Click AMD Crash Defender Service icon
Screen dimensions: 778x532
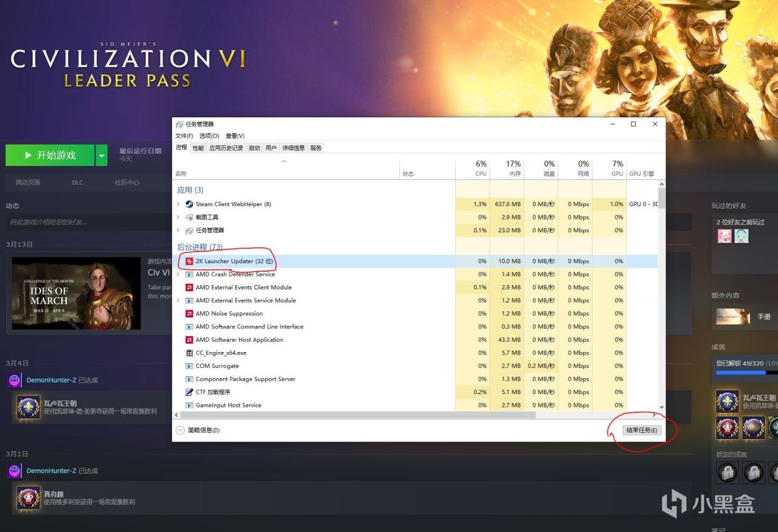189,274
